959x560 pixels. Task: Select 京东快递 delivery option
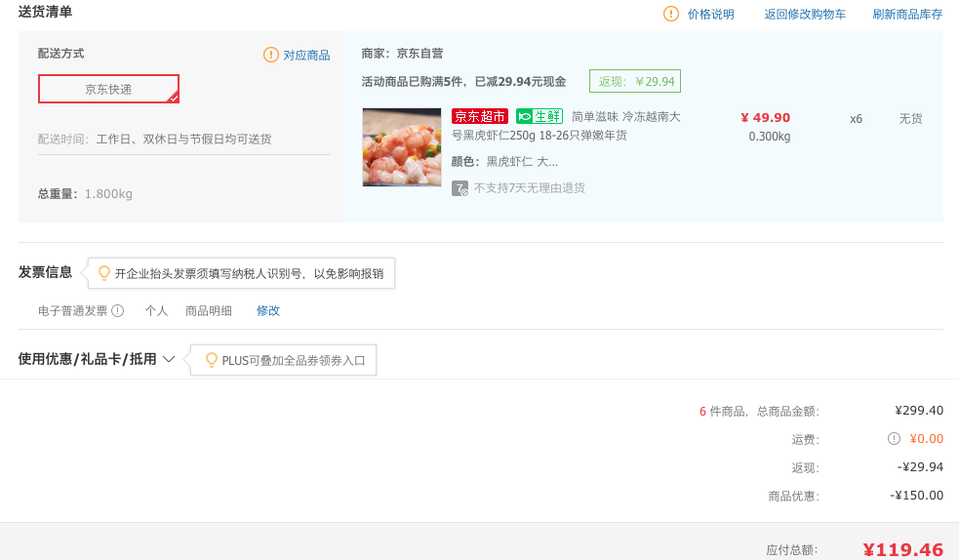[108, 89]
